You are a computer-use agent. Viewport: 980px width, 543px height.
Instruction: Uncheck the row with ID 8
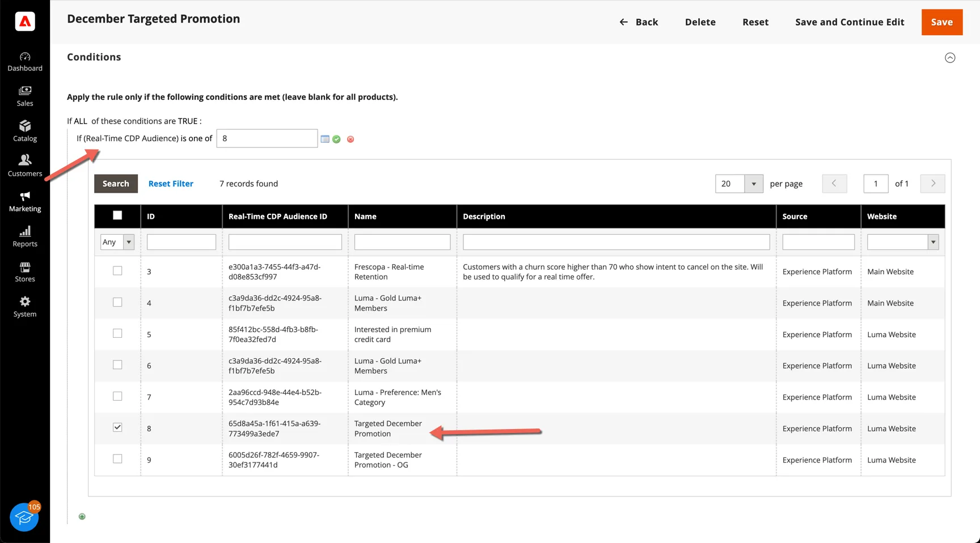tap(117, 427)
